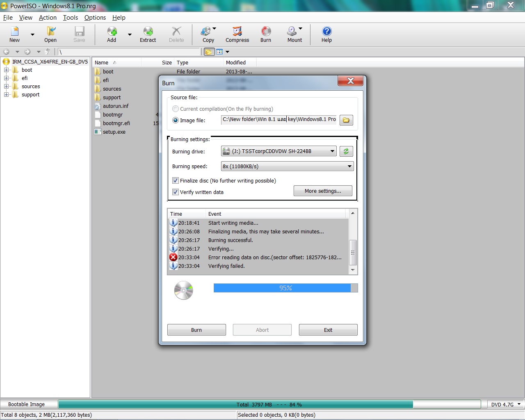Open the Burning speed dropdown
The height and width of the screenshot is (420, 525).
(287, 166)
